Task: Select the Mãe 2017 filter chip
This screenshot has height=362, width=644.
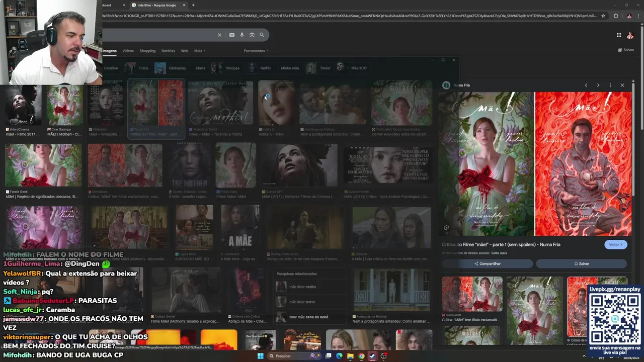Action: [352, 68]
